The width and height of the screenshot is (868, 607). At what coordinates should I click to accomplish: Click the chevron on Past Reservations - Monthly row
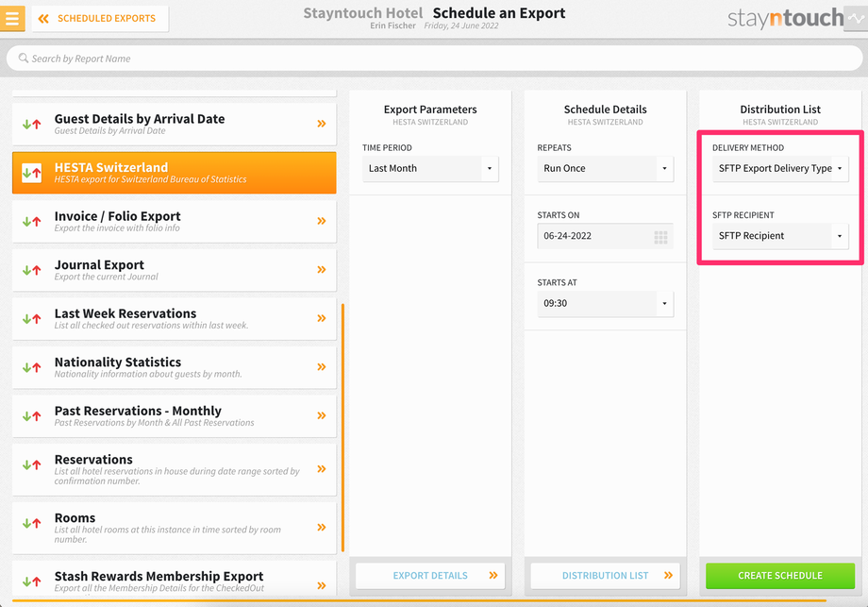pyautogui.click(x=322, y=416)
